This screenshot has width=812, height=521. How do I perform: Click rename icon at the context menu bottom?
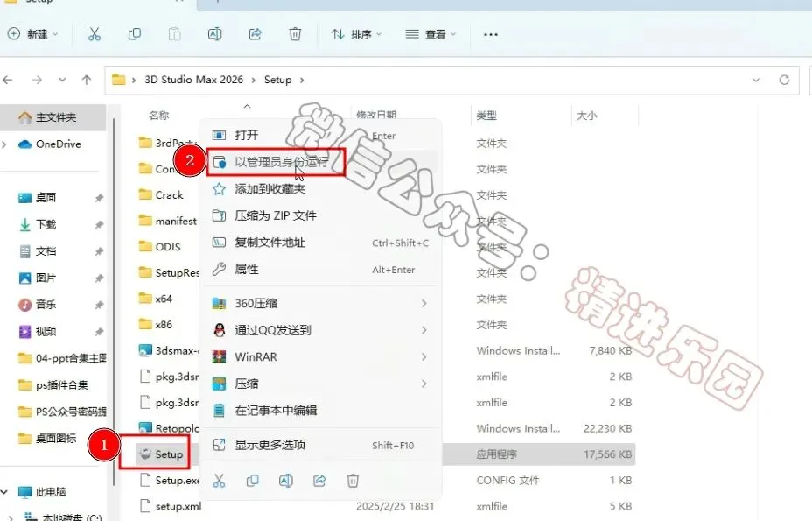coord(286,481)
